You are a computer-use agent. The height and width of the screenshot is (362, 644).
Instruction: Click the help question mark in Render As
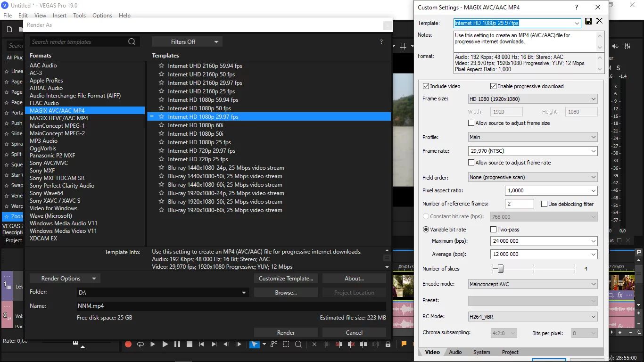pyautogui.click(x=381, y=42)
